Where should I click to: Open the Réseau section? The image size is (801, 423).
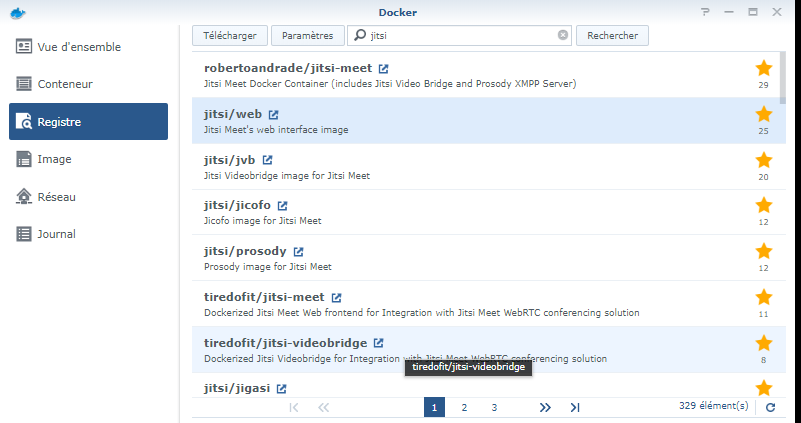pos(88,197)
